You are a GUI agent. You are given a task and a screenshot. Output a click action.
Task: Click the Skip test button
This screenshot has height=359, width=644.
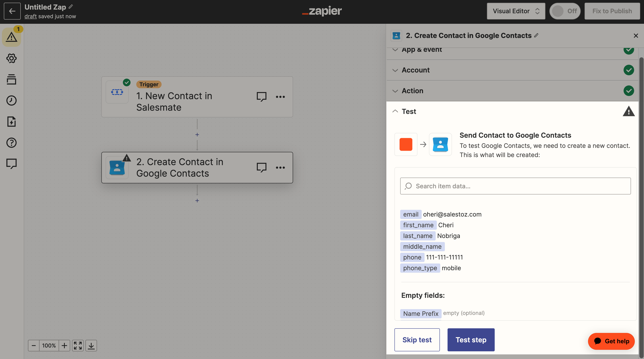point(417,340)
